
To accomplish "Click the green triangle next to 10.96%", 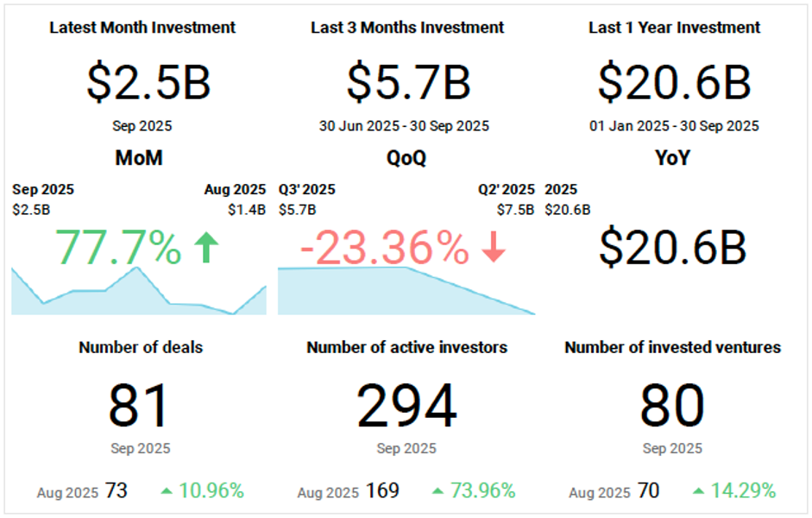I will (167, 491).
